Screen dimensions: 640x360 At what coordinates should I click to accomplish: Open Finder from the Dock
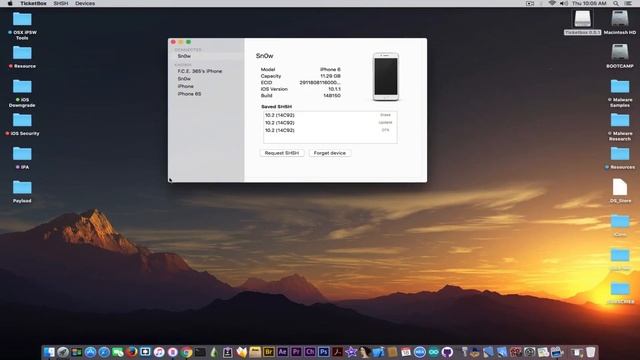(x=49, y=352)
